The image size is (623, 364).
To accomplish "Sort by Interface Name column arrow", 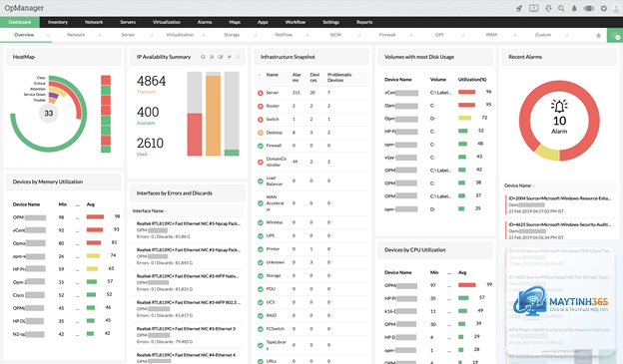I will 166,211.
